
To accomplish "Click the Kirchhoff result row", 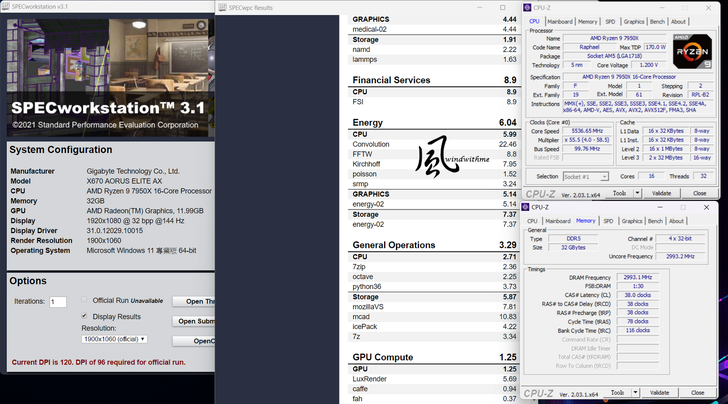I will point(434,164).
